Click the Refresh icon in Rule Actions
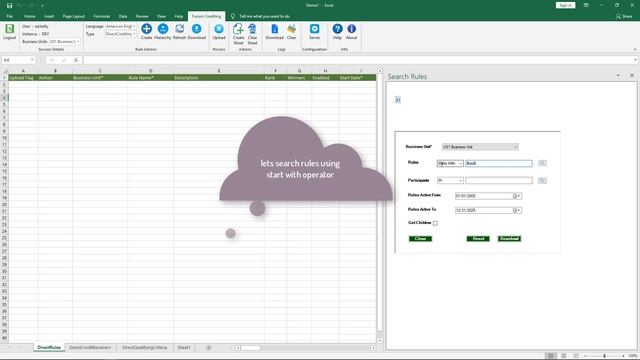 point(180,29)
